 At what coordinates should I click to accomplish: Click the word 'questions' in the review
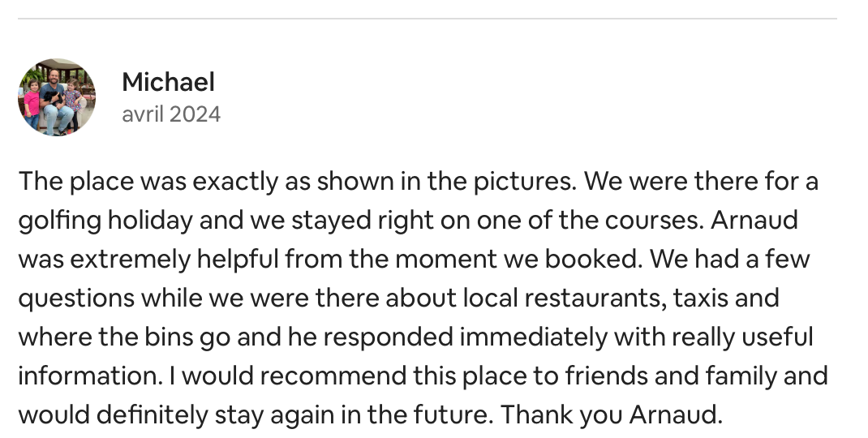(76, 298)
